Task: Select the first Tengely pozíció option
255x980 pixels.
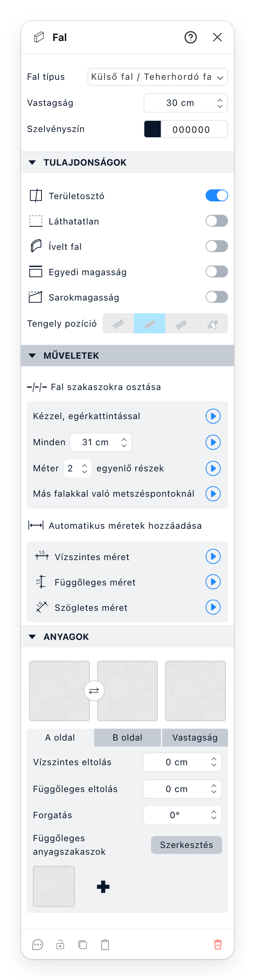Action: click(118, 323)
